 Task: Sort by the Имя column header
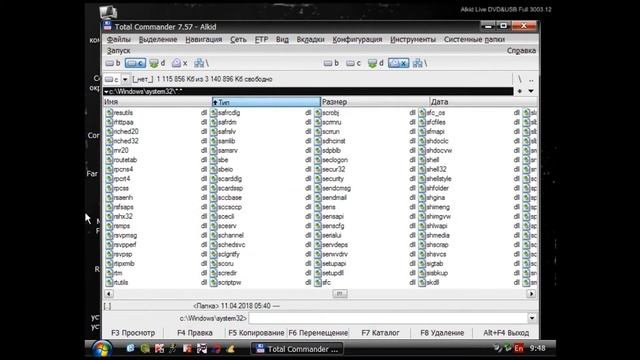(157, 102)
